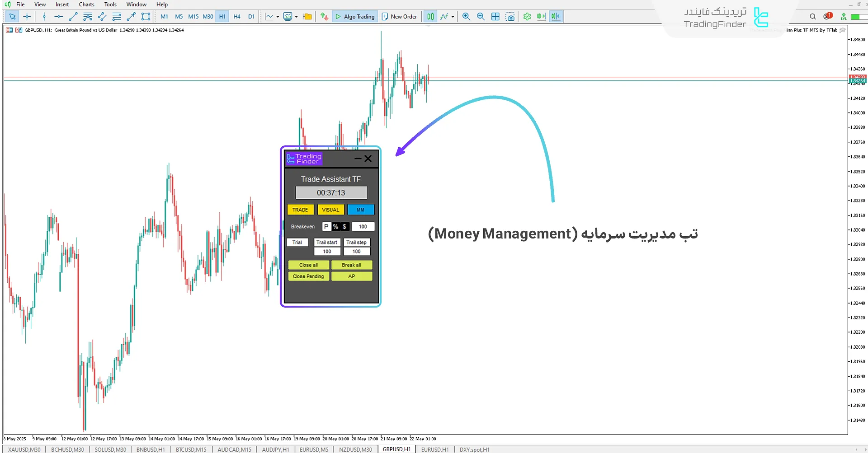Click the tile windows grid icon
Screen dimensions: 868x453
point(495,17)
